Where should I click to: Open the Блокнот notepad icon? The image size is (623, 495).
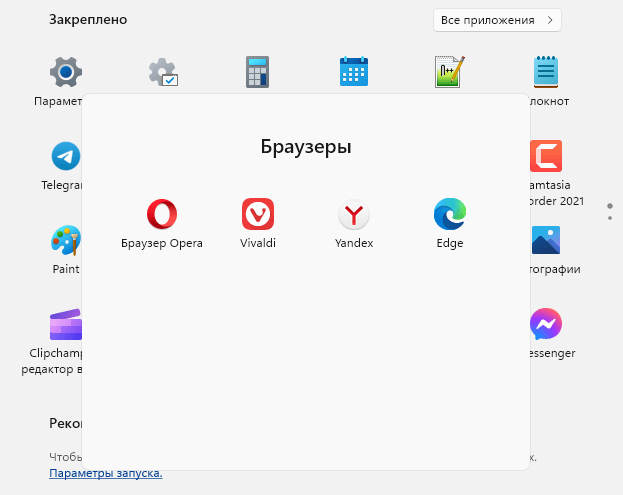point(546,72)
